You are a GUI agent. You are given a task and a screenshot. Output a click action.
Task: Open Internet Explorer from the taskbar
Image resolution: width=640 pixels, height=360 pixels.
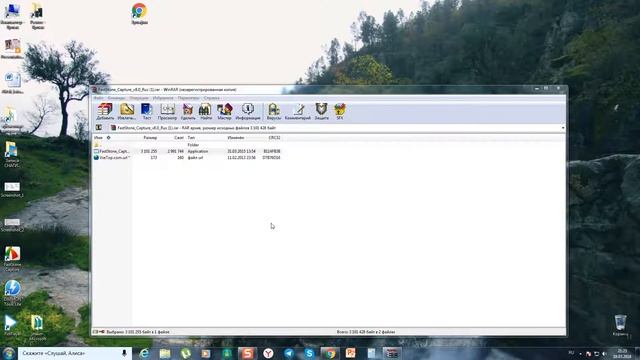(144, 353)
